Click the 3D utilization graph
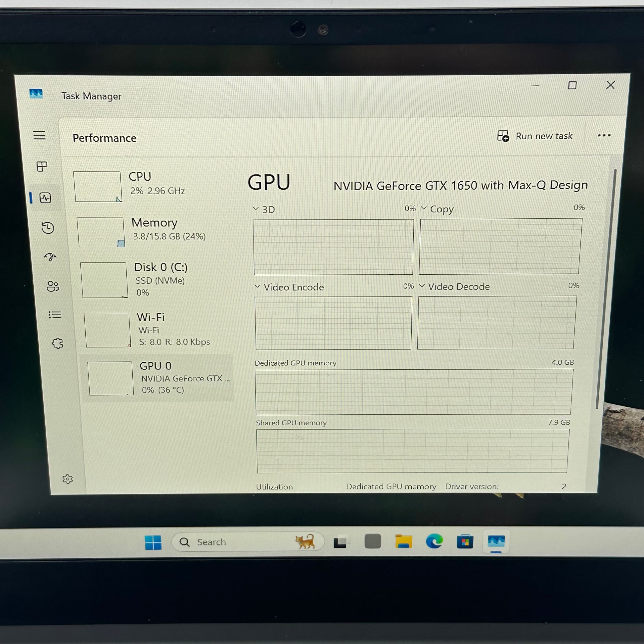 tap(333, 247)
